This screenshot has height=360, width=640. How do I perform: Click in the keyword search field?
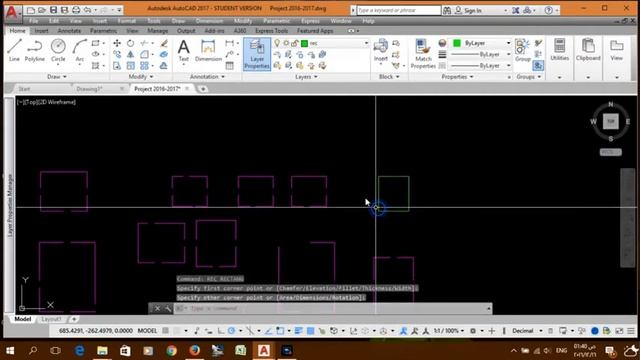pos(398,10)
